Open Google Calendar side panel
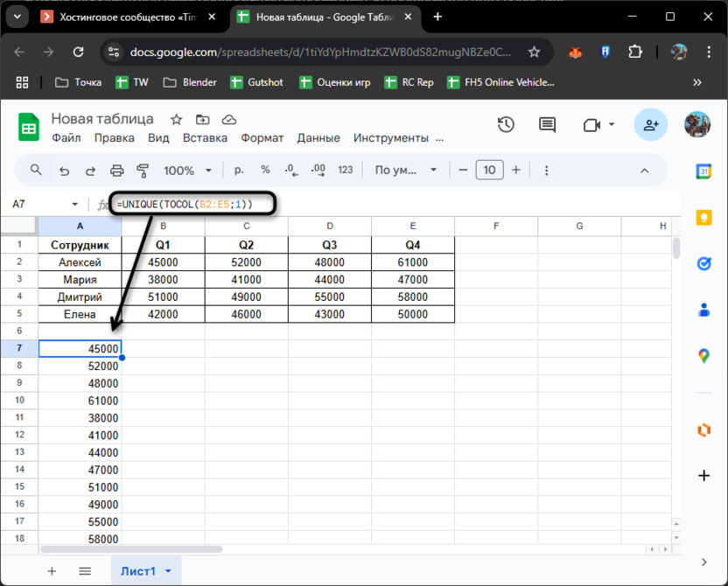728x586 pixels. pyautogui.click(x=703, y=171)
